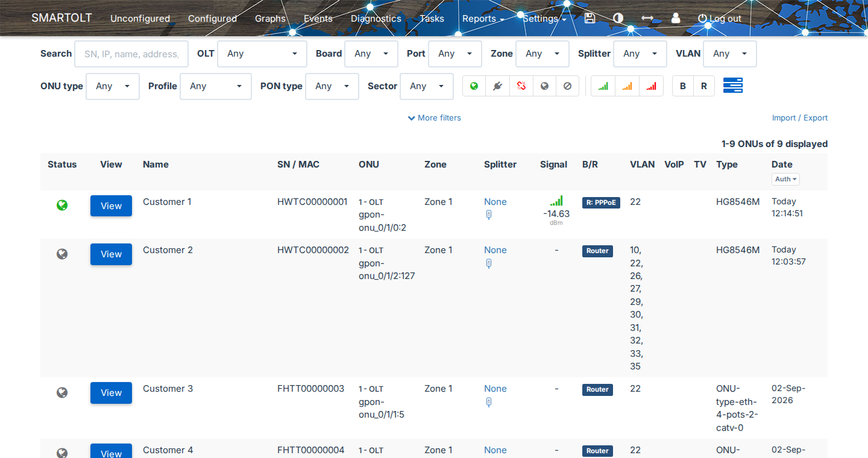The height and width of the screenshot is (458, 868).
Task: Go to the Graphs page
Action: (270, 19)
